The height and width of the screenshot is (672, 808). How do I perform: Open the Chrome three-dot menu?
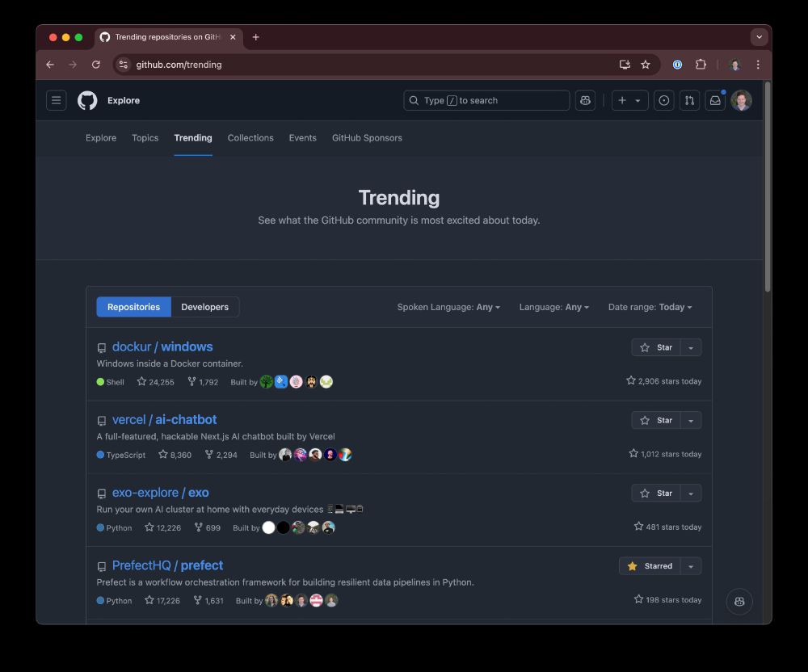pos(758,65)
